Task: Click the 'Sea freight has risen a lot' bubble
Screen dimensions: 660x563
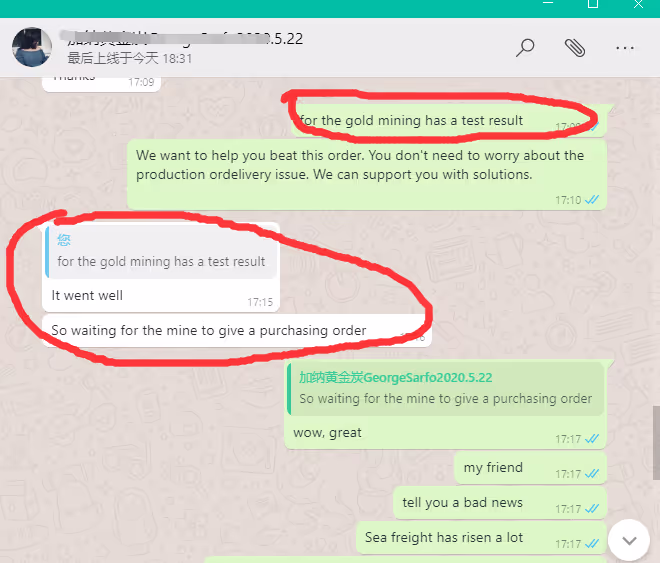Action: 481,538
